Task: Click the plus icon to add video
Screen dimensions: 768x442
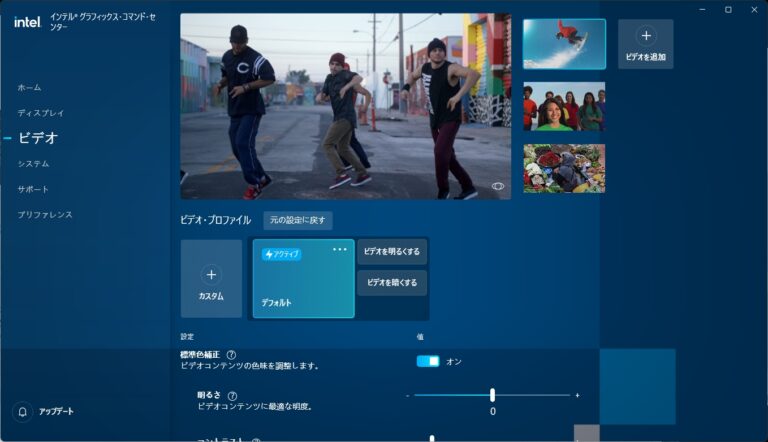Action: click(x=645, y=36)
